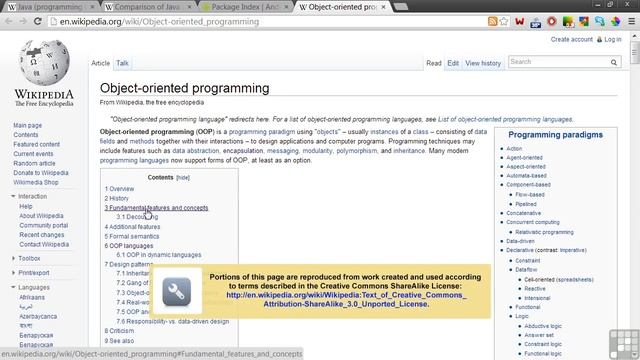Open the Chrome hamburger menu
This screenshot has width=640, height=360.
tap(631, 21)
